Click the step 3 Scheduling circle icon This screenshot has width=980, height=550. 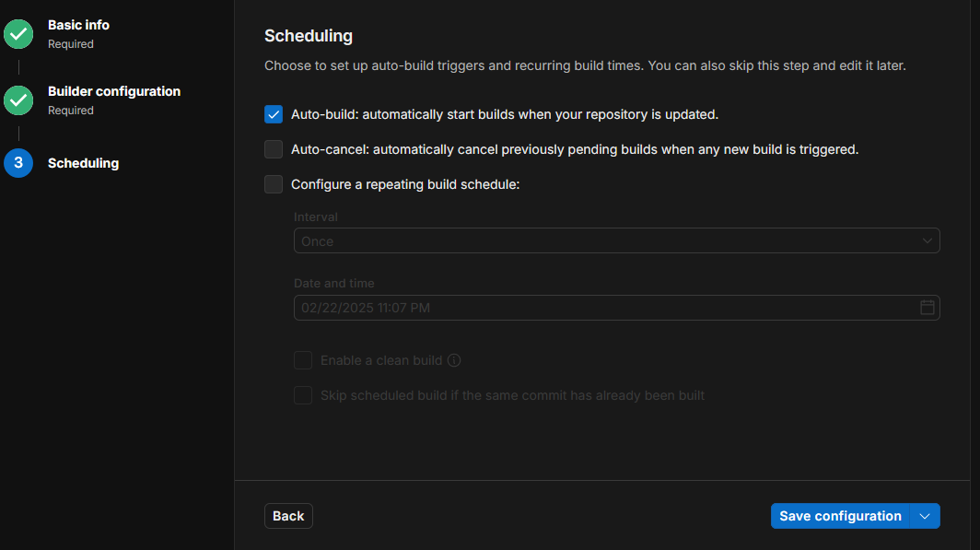pyautogui.click(x=18, y=163)
